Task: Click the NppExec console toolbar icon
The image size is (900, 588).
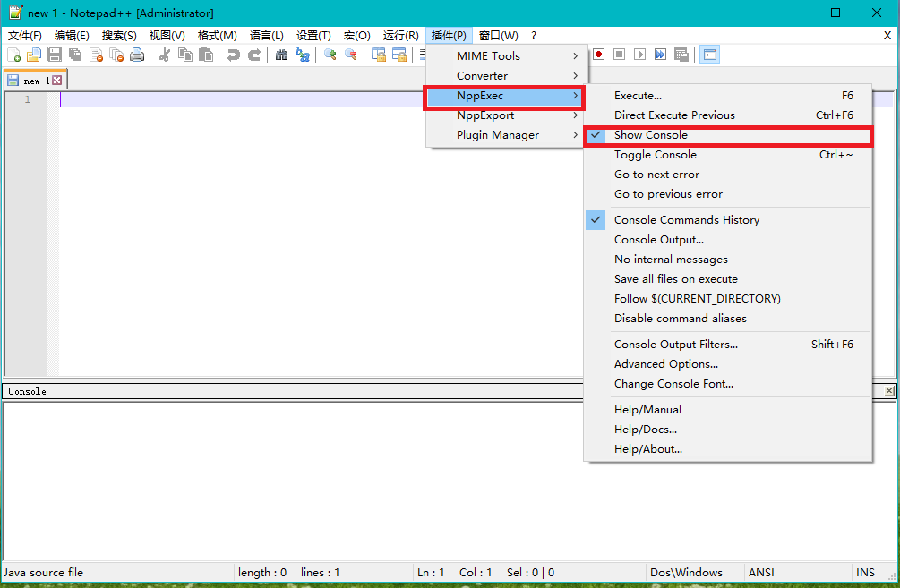Action: (x=710, y=55)
